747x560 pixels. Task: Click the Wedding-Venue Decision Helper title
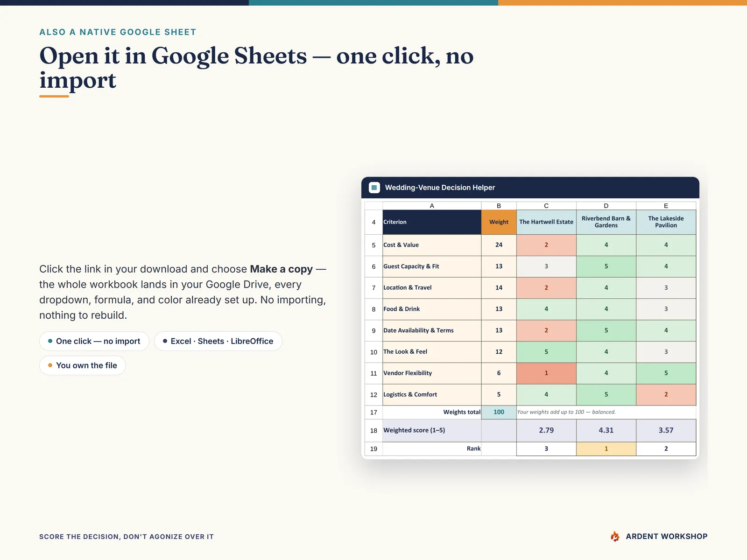click(440, 188)
